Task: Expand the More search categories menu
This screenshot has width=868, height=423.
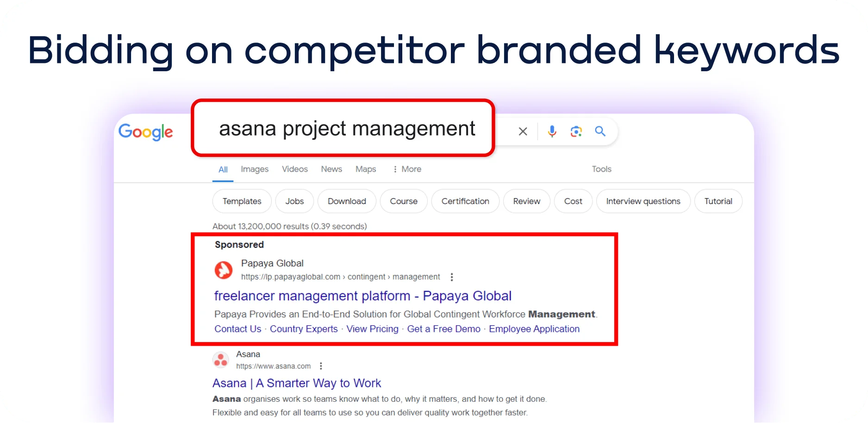Action: [406, 169]
